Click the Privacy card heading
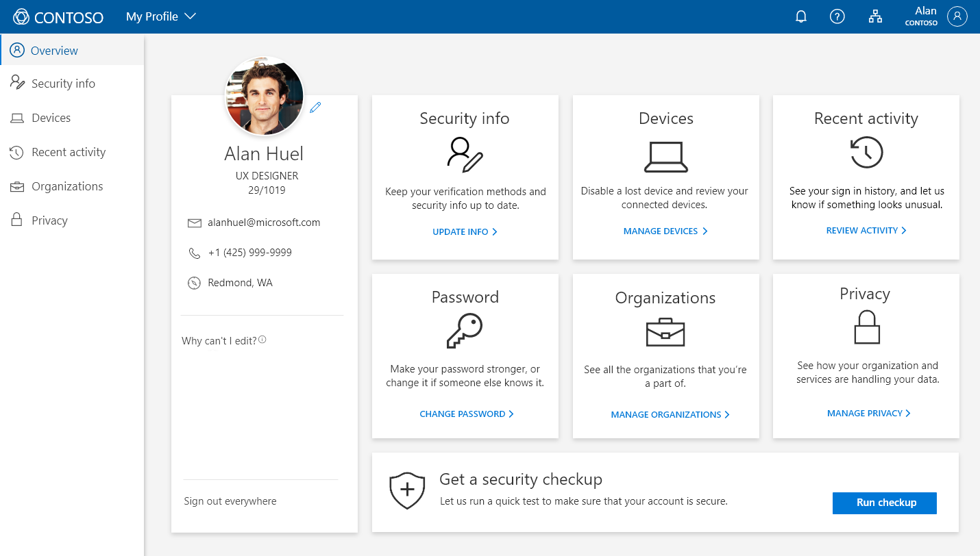980x556 pixels. tap(865, 294)
